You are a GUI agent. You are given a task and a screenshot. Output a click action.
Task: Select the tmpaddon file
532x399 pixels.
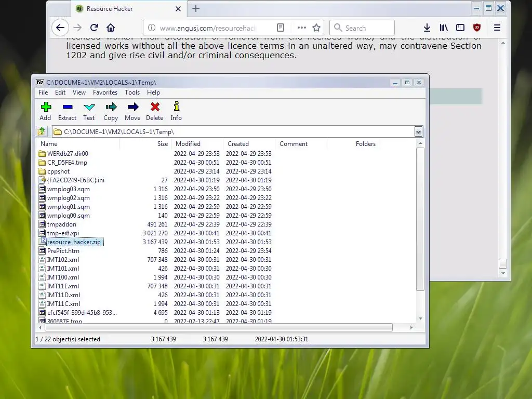point(62,224)
